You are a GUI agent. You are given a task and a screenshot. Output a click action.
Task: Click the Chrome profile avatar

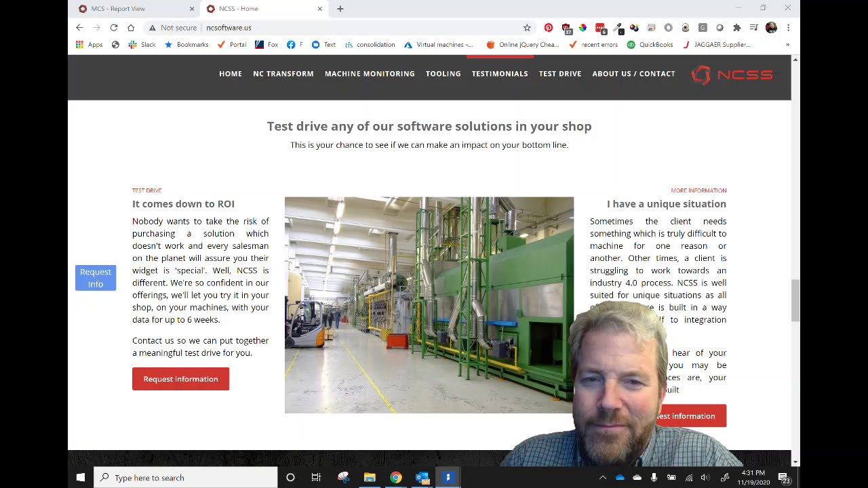point(771,28)
